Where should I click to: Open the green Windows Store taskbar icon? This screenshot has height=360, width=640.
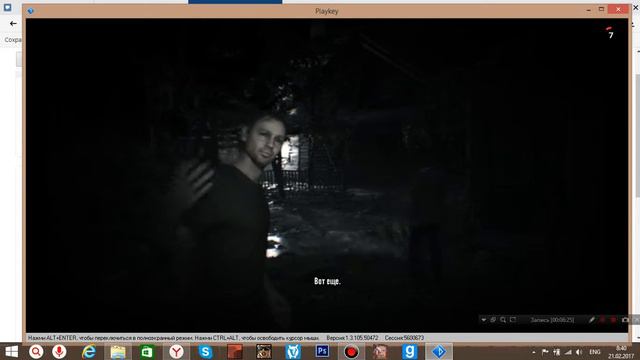point(147,352)
